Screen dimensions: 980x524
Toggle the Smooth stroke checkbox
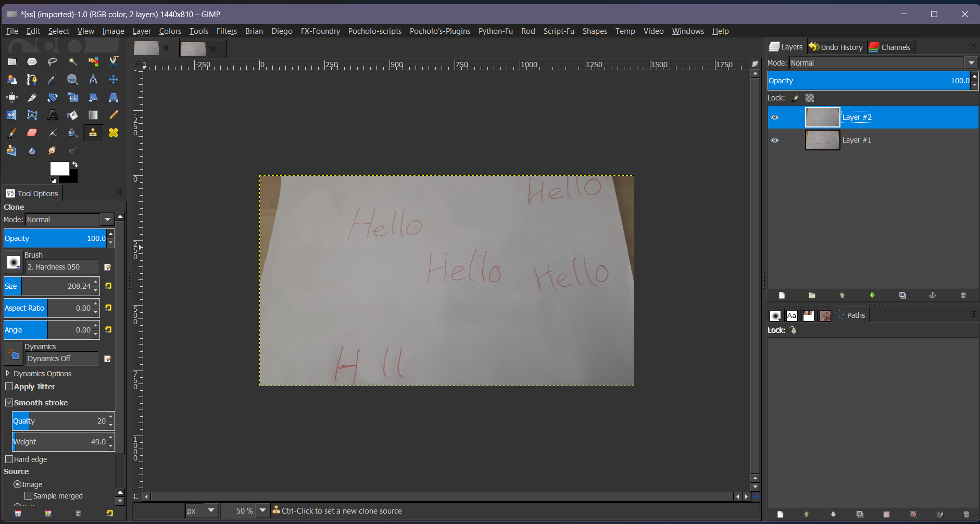(x=9, y=403)
